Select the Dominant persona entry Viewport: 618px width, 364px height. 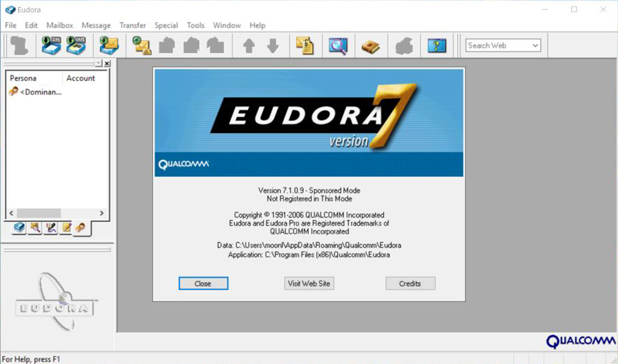(x=40, y=92)
